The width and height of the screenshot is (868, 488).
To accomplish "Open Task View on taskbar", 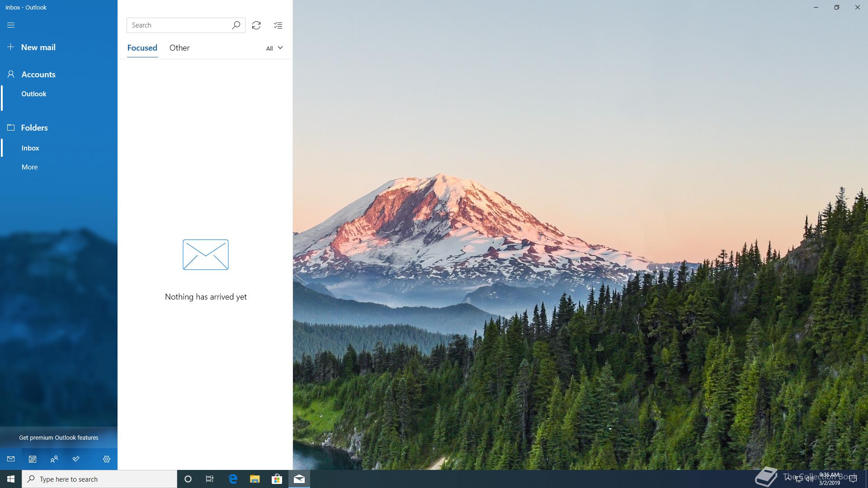I will [210, 479].
